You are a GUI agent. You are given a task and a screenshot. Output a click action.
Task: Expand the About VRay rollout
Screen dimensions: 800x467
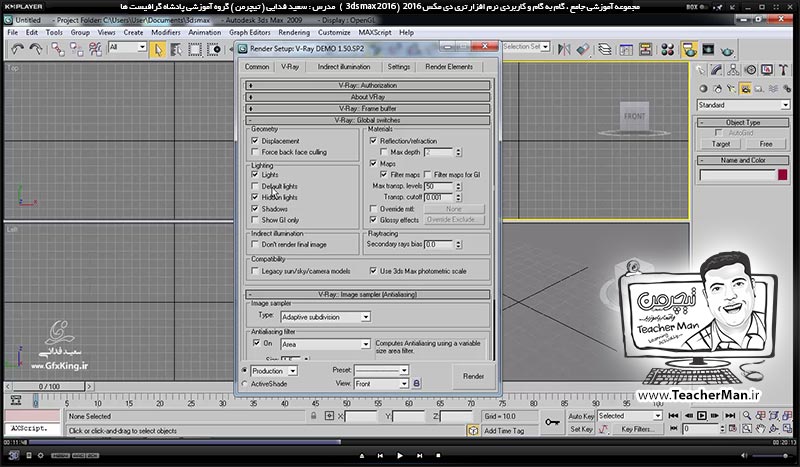tap(368, 96)
